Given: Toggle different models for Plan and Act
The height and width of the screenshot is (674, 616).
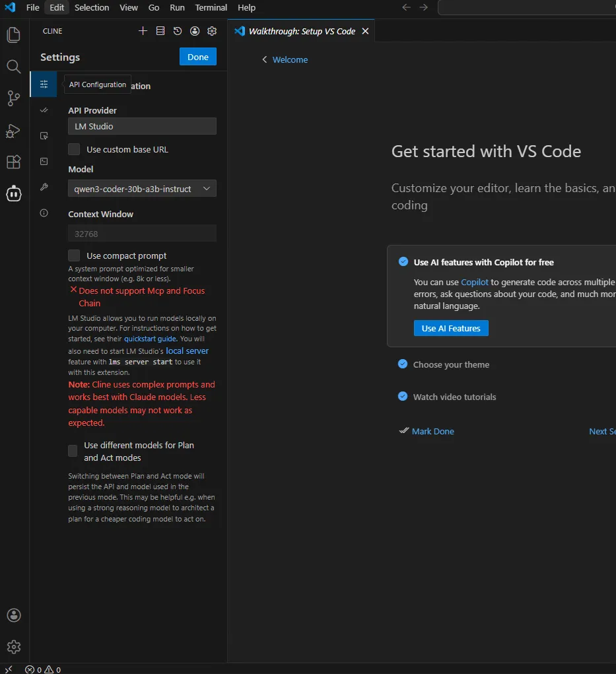Looking at the screenshot, I should pos(73,451).
